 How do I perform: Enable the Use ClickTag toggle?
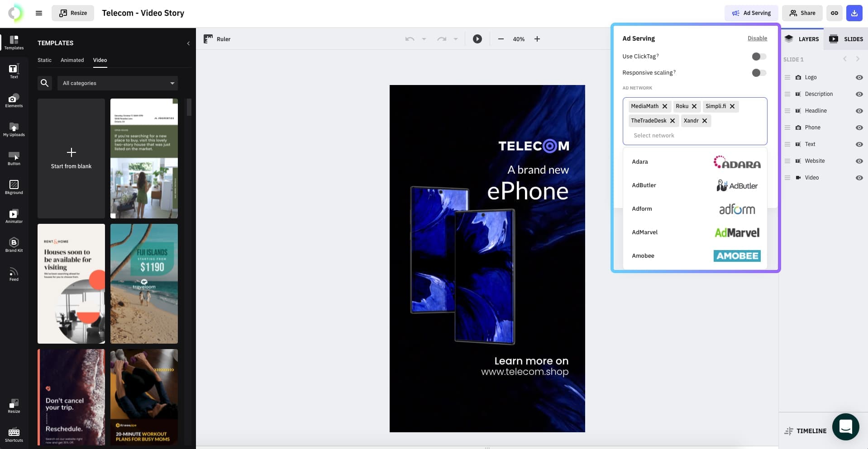point(759,57)
